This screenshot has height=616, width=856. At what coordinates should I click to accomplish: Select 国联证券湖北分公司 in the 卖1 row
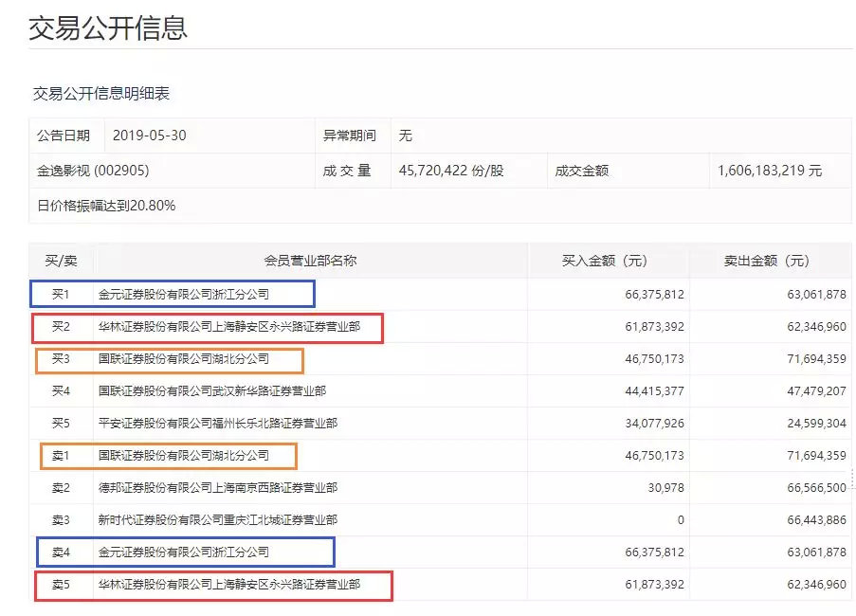(x=184, y=456)
